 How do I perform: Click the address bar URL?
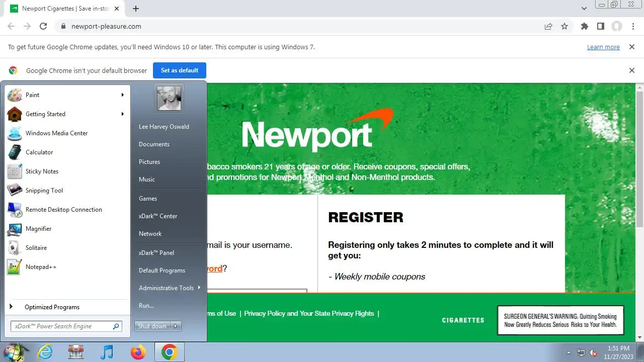(106, 26)
